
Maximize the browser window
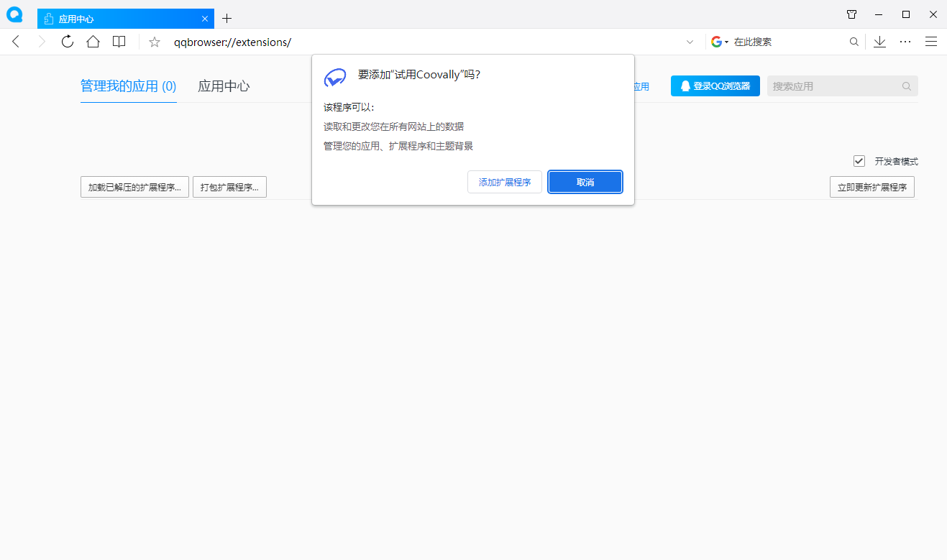click(x=906, y=14)
